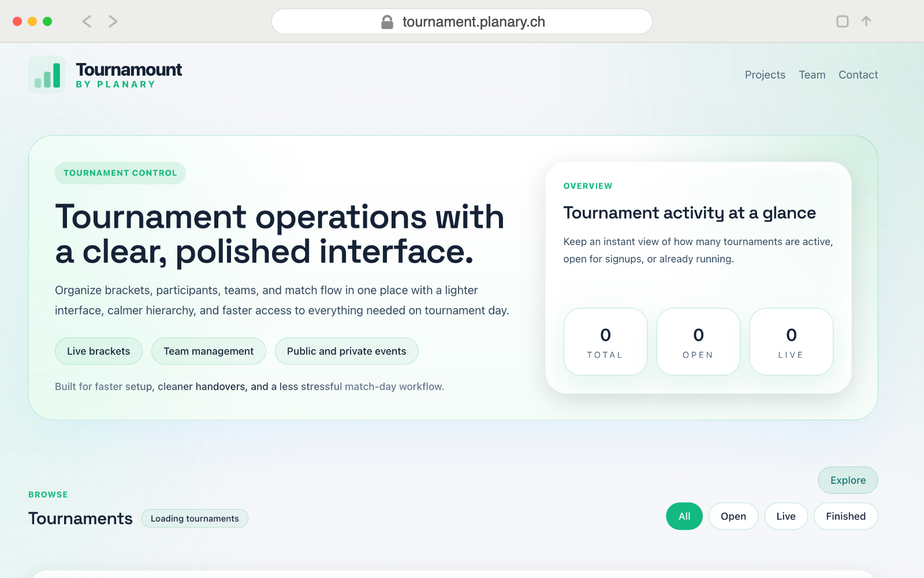924x578 pixels.
Task: Click the Tournaments section heading
Action: tap(80, 518)
